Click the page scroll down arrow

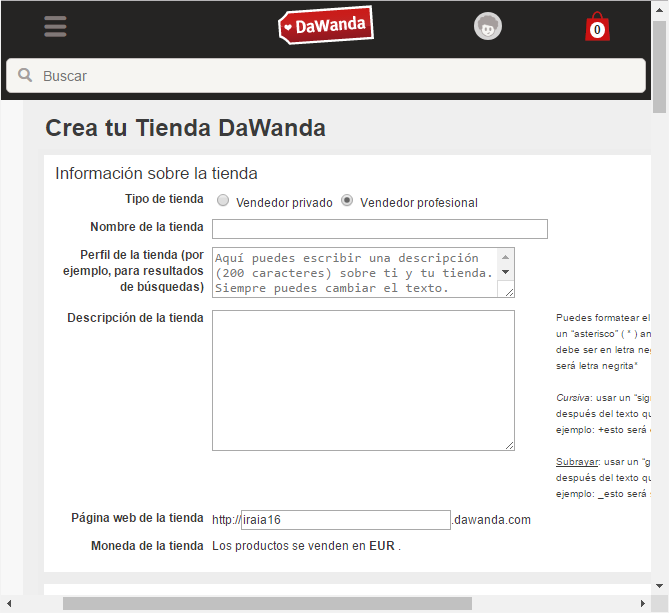click(x=660, y=586)
